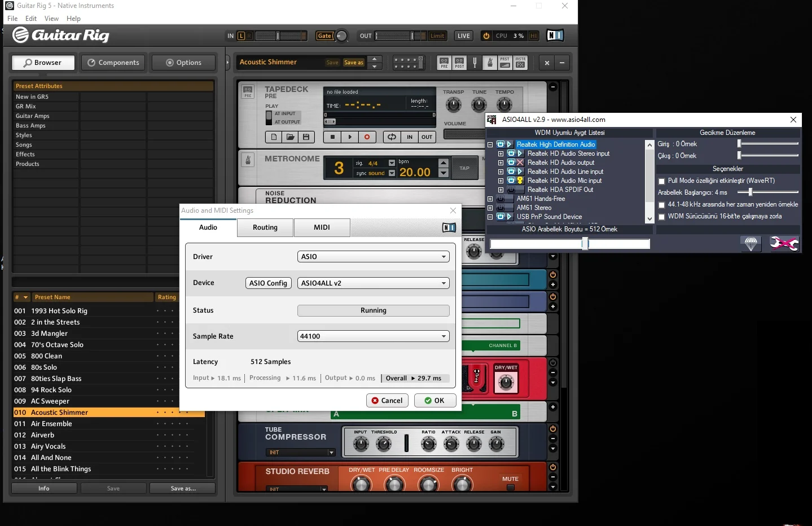The height and width of the screenshot is (526, 812).
Task: Save the Tapedeck recording
Action: click(x=306, y=137)
